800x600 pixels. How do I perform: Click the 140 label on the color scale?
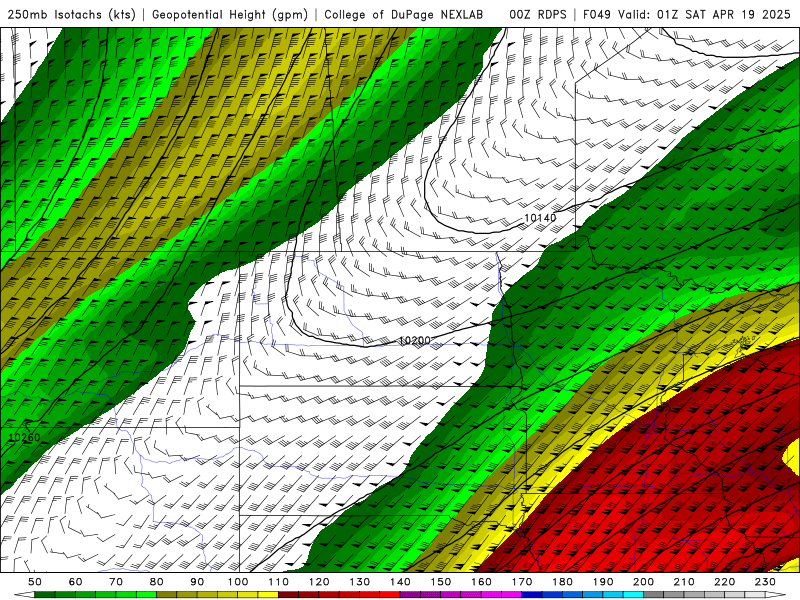tap(401, 582)
